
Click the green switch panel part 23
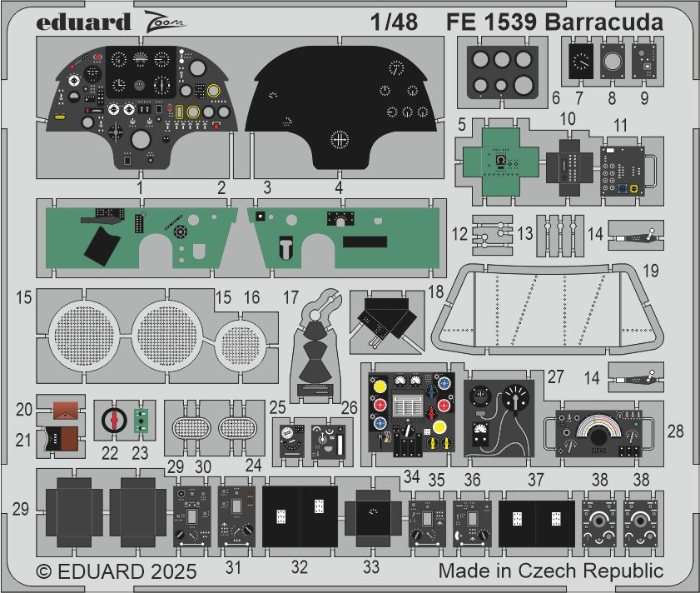(x=140, y=421)
